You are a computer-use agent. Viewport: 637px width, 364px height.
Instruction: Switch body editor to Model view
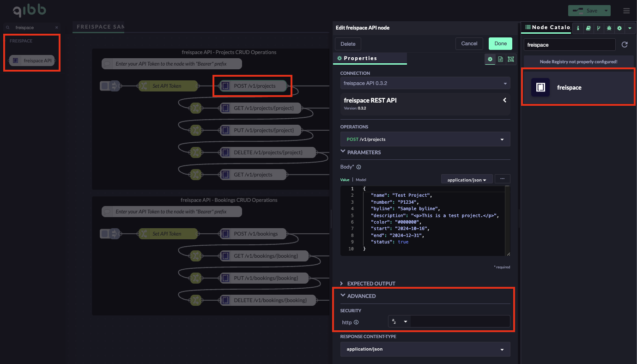pos(361,180)
